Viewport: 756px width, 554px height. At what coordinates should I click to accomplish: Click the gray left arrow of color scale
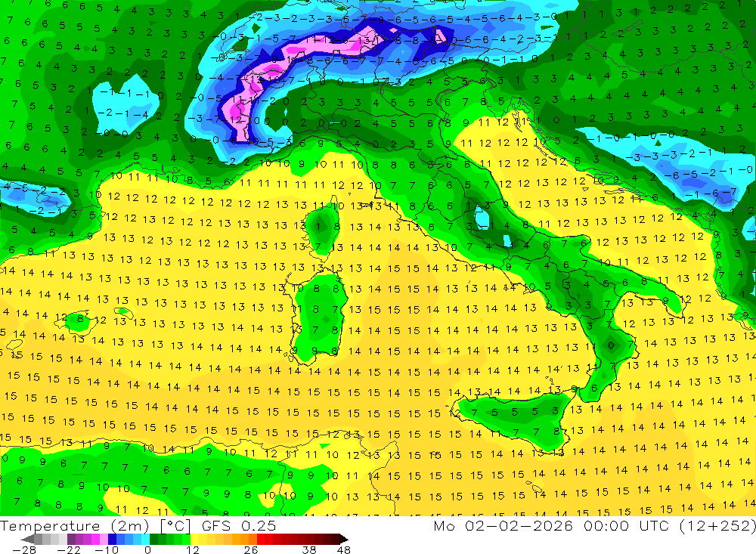28,539
